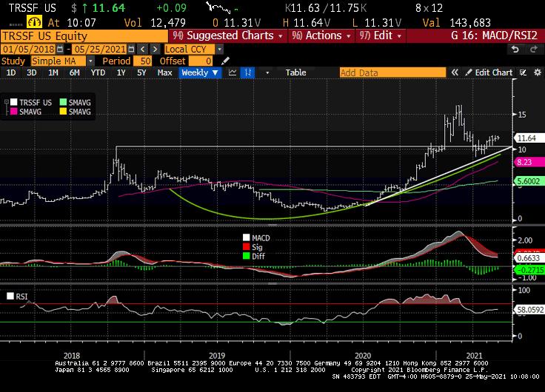Click the 0.6633 MACD value label
Viewport: 545px width, 392px height.
pos(529,258)
